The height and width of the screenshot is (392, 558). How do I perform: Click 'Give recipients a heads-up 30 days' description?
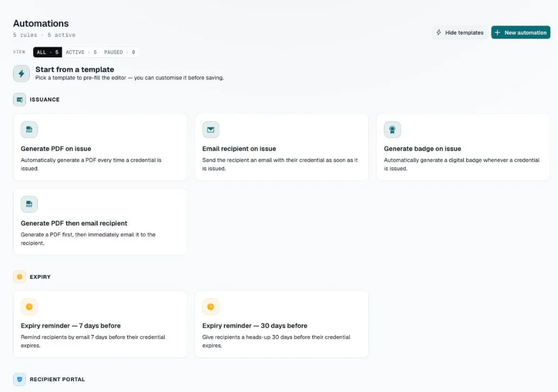coord(276,341)
